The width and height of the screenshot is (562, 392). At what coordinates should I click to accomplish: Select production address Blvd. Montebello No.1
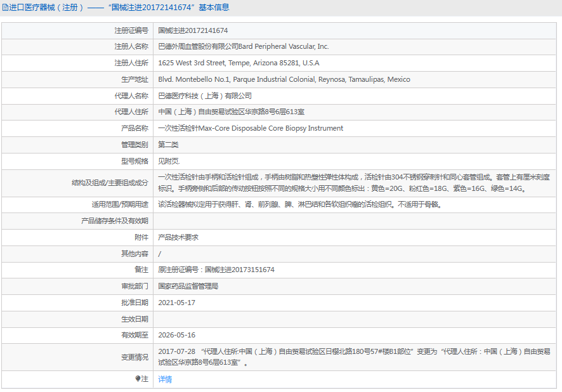pyautogui.click(x=284, y=79)
